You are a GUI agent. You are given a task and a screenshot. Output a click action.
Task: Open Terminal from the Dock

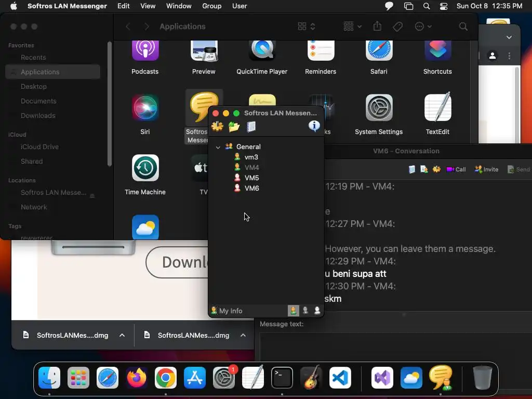[x=282, y=378]
